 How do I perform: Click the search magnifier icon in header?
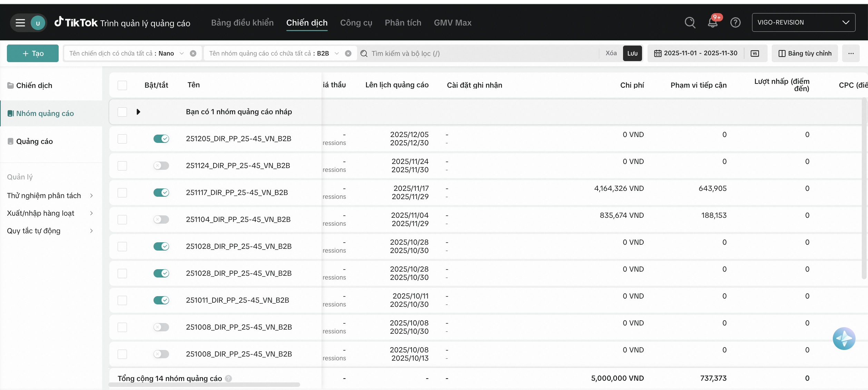tap(690, 23)
